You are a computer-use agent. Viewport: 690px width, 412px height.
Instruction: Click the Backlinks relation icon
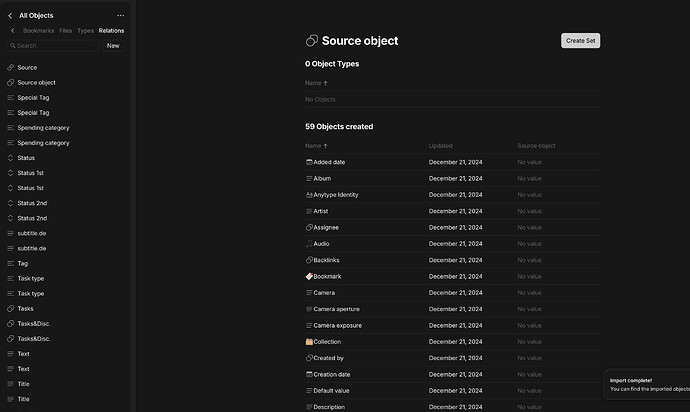(x=309, y=260)
